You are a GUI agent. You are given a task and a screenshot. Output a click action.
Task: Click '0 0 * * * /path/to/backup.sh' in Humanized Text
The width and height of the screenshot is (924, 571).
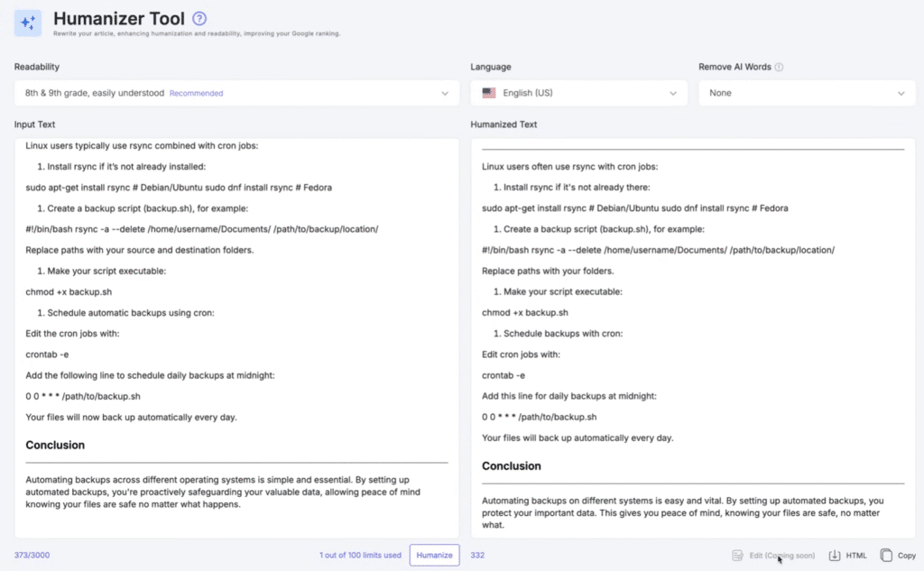tap(539, 417)
